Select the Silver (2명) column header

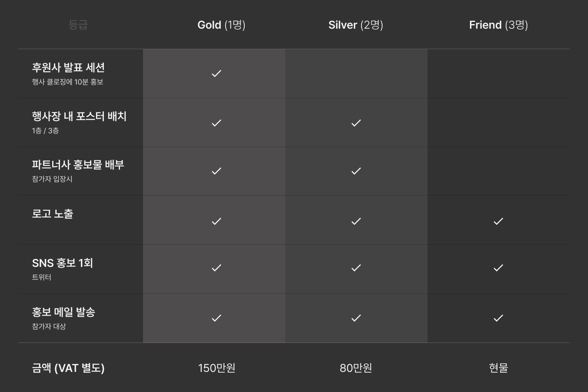point(356,25)
